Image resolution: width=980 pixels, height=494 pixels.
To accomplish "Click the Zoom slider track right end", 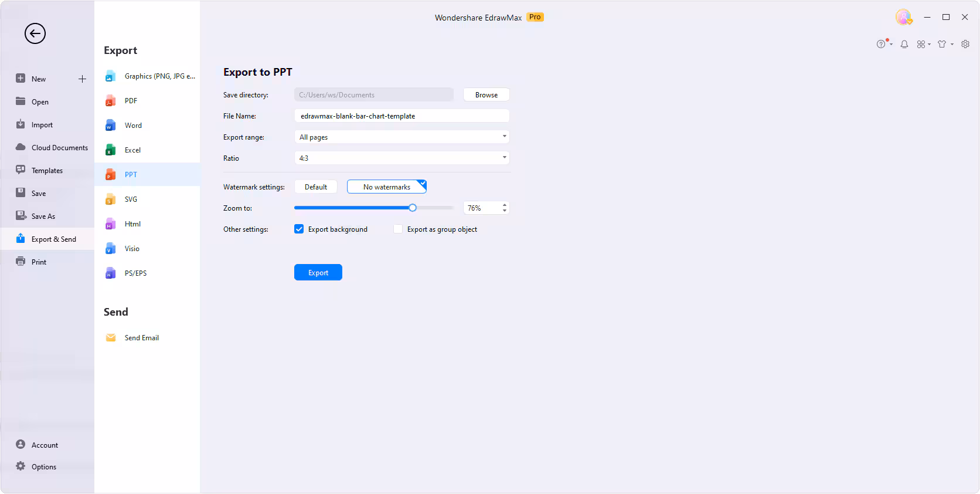I will (x=451, y=208).
